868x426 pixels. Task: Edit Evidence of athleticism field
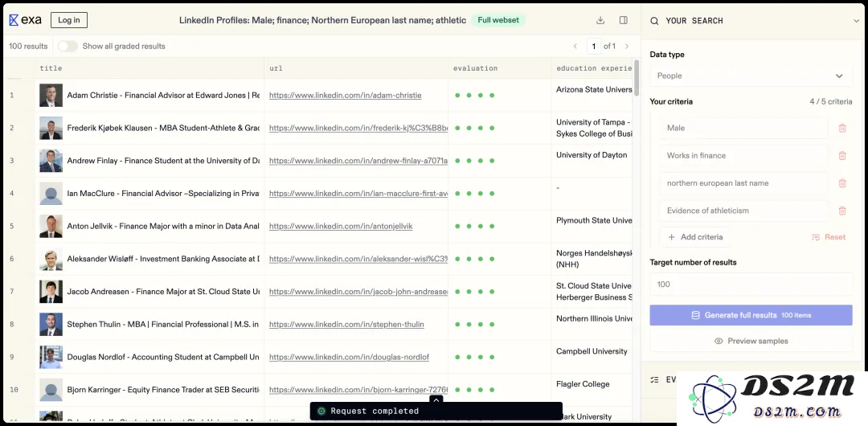[744, 211]
